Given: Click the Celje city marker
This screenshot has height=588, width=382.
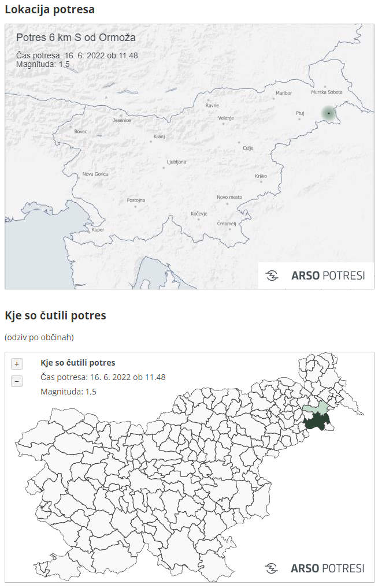Looking at the screenshot, I should tap(239, 143).
